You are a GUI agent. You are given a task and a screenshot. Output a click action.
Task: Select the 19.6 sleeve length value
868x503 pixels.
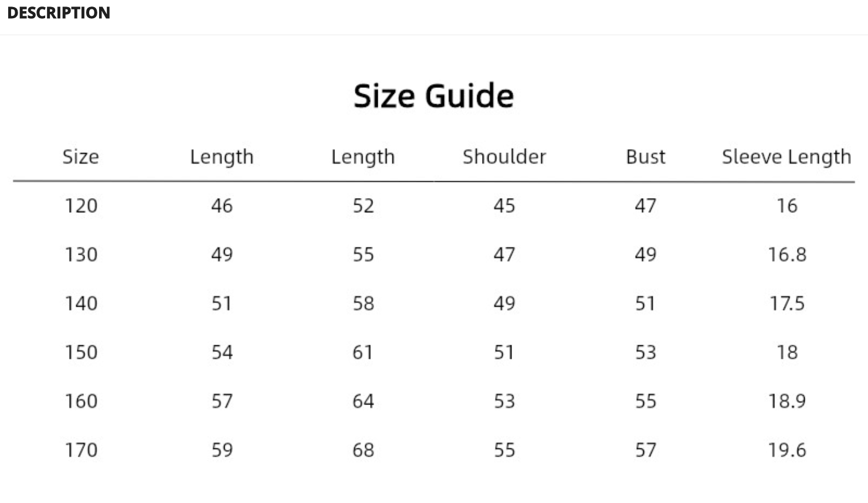point(787,450)
